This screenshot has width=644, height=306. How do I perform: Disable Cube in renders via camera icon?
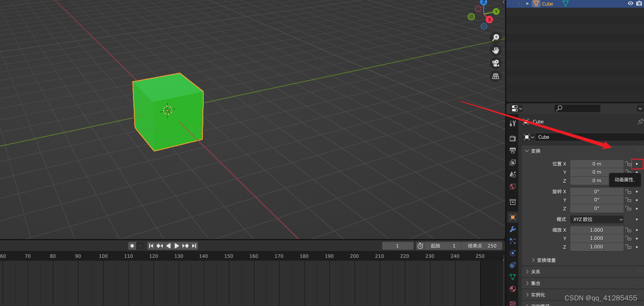(639, 3)
